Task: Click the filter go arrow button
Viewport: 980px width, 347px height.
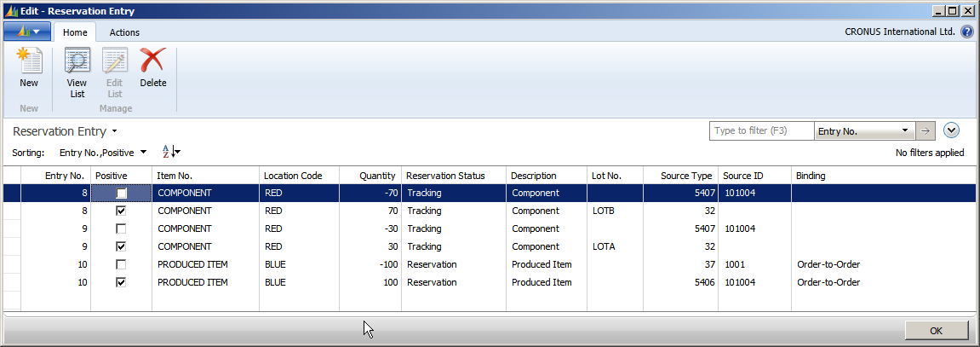Action: tap(925, 131)
